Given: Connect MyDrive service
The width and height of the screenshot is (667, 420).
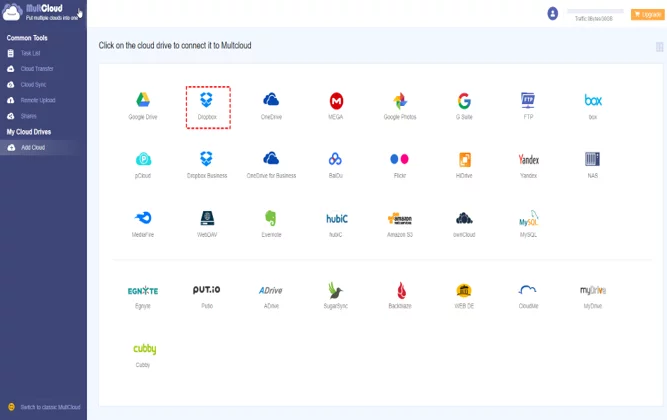Looking at the screenshot, I should 593,290.
